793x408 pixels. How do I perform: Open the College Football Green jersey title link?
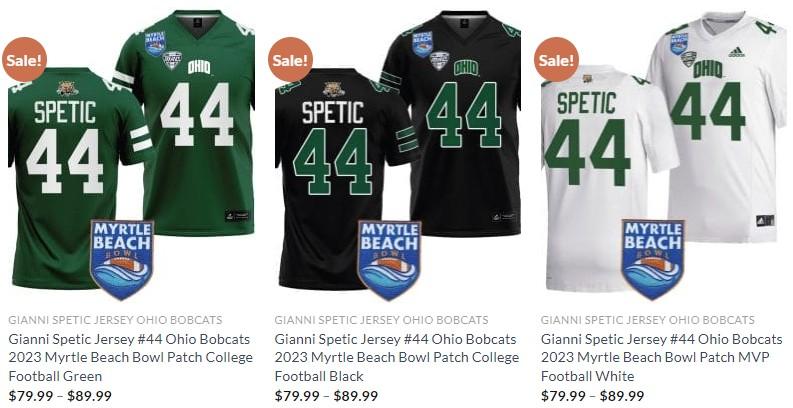[x=130, y=357]
